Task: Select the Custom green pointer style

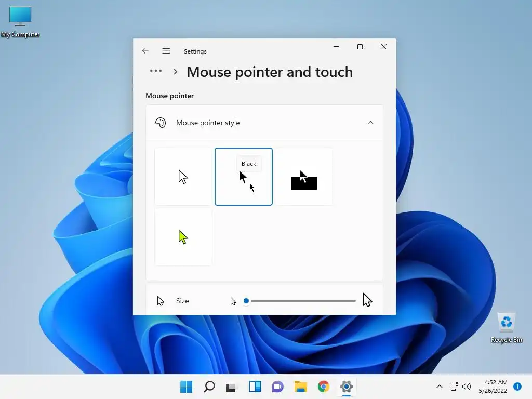Action: point(183,237)
